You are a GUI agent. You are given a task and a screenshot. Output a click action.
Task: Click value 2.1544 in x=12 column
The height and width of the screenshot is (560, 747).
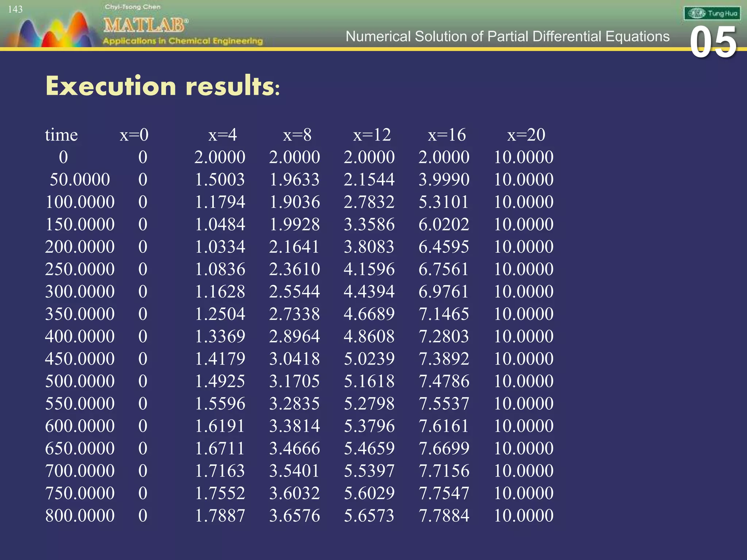click(x=369, y=179)
